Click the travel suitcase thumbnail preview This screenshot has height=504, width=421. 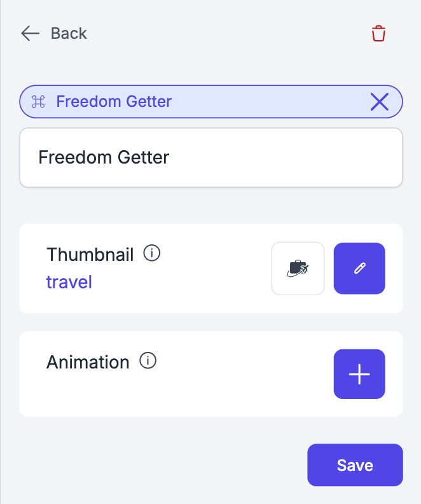click(298, 269)
